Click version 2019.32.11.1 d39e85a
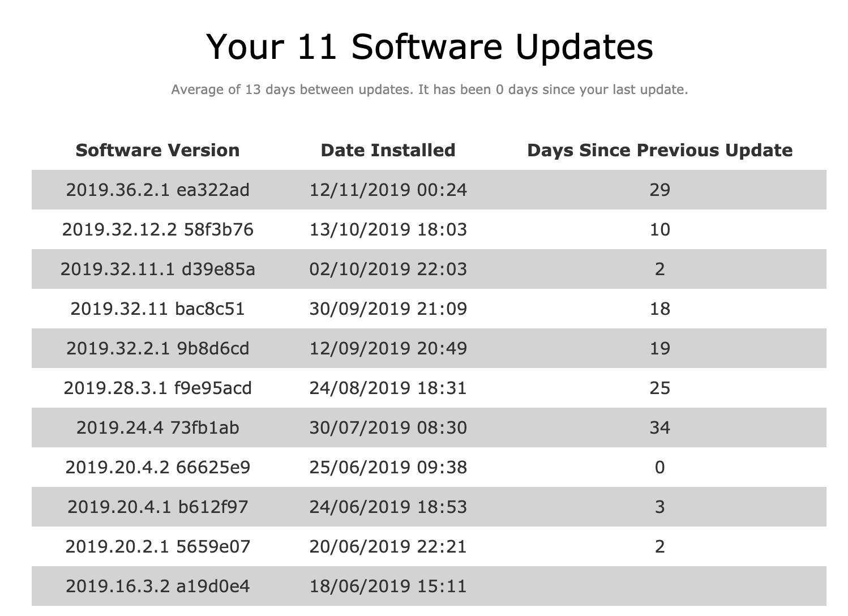Screen dimensions: 848x616 (157, 269)
